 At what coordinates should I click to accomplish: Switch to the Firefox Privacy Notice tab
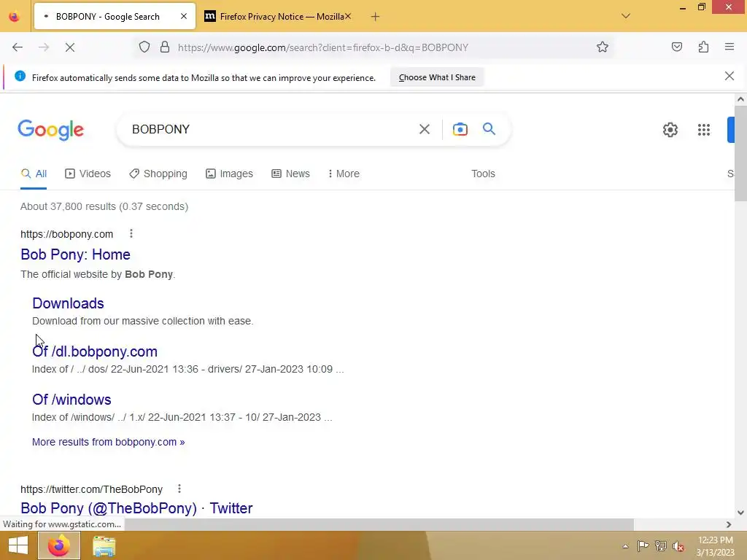pyautogui.click(x=278, y=16)
